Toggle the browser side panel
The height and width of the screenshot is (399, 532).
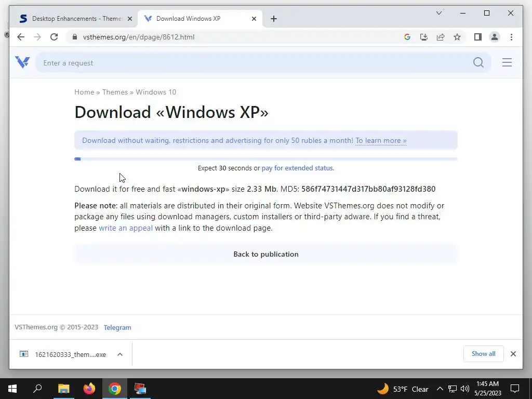point(478,37)
